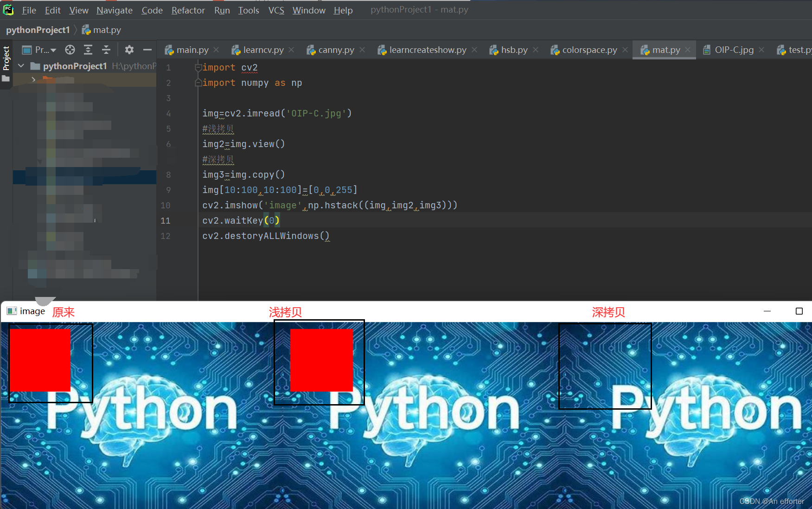Hide the Project tool window
The height and width of the screenshot is (509, 812).
(x=147, y=50)
